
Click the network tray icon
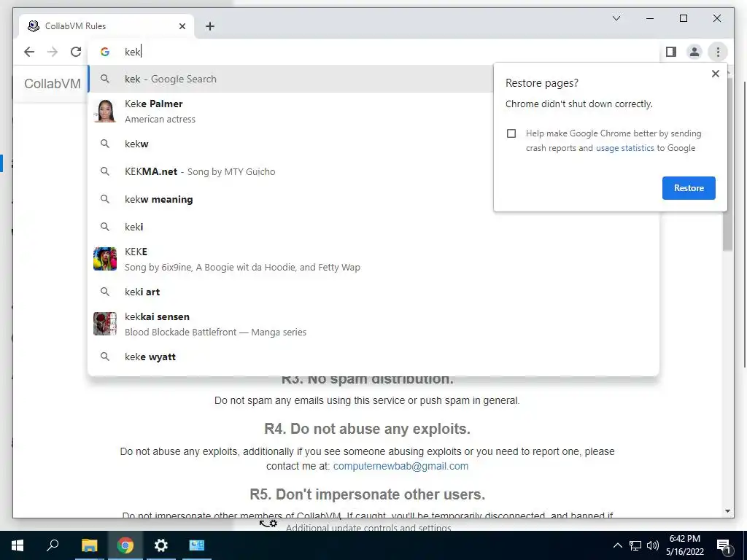click(x=635, y=545)
